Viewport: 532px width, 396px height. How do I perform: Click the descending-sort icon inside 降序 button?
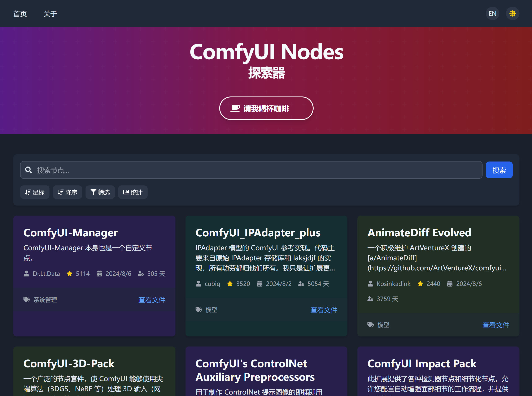(61, 192)
